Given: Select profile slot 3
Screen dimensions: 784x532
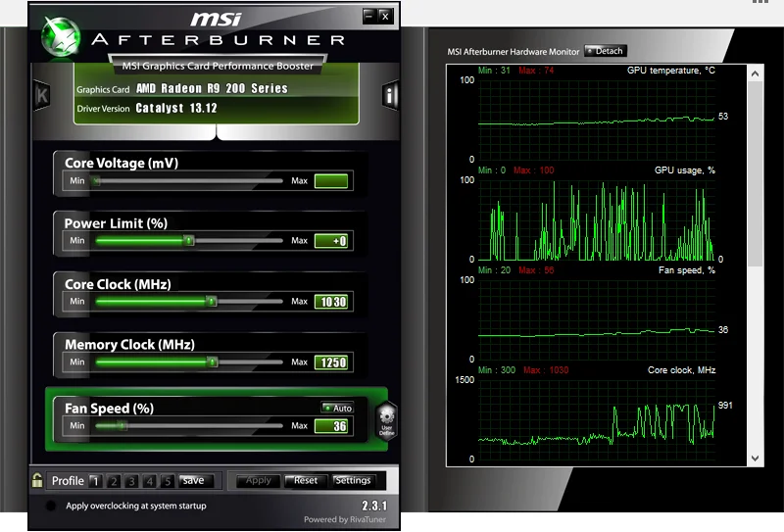Looking at the screenshot, I should tap(131, 481).
